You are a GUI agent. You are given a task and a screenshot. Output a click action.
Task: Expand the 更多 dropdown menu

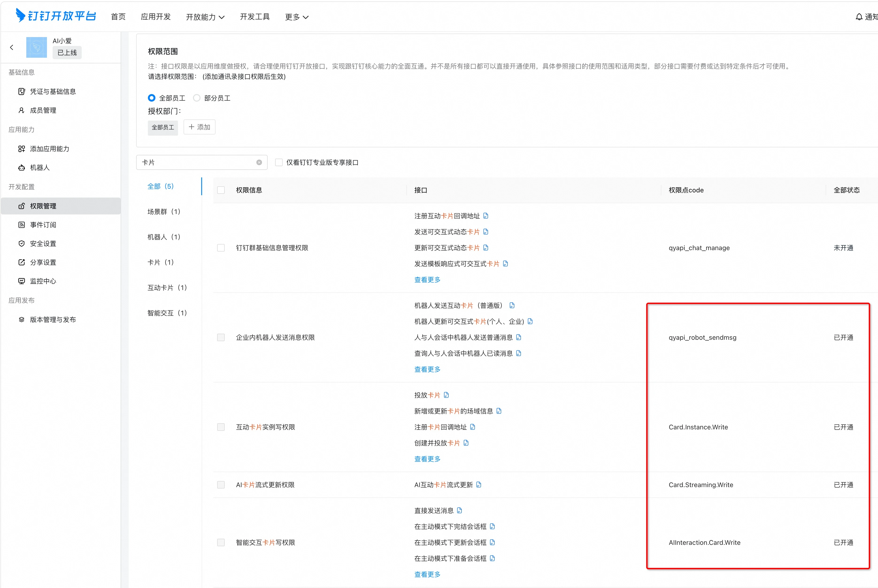297,17
